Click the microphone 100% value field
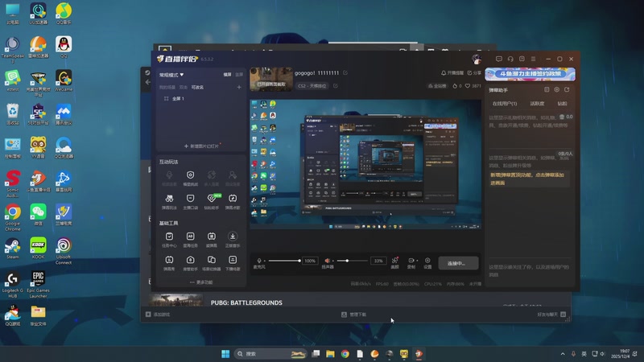The width and height of the screenshot is (644, 362). click(x=310, y=261)
